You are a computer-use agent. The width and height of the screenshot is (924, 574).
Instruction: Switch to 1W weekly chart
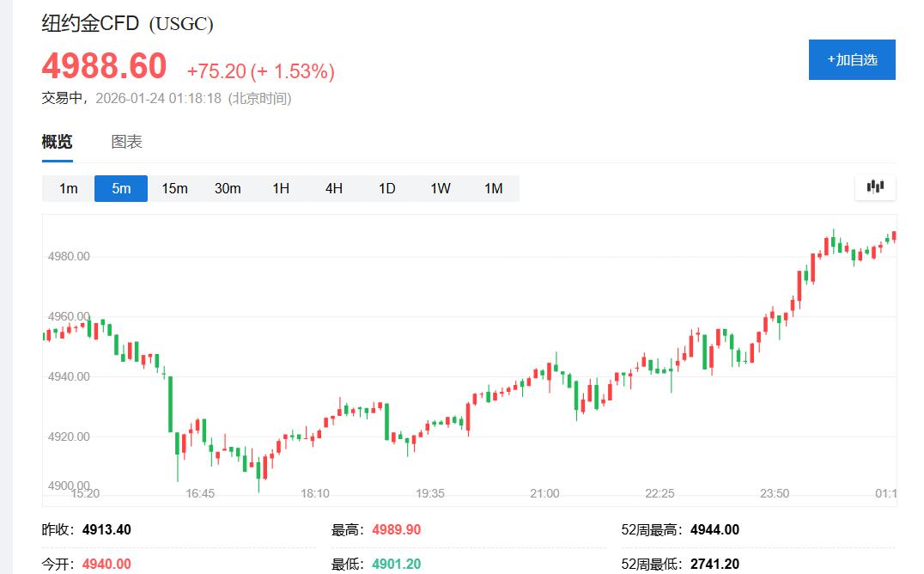[x=441, y=188]
